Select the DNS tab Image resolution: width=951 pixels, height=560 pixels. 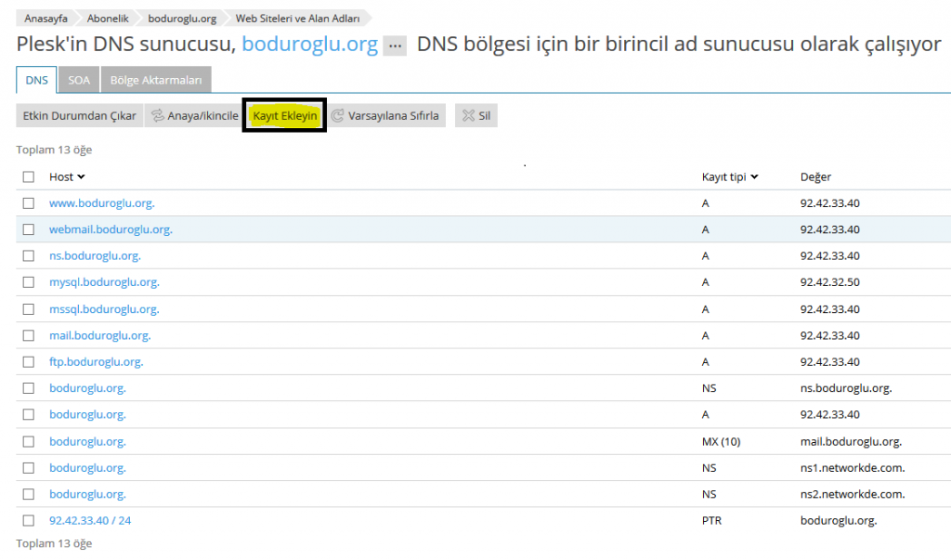click(x=37, y=80)
